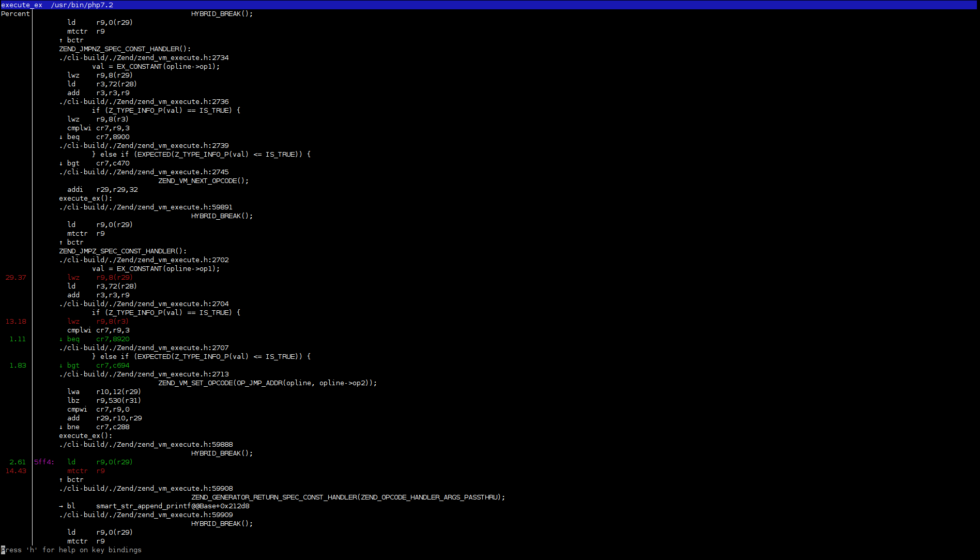Click source line zend_vm_execute.h:59891
The height and width of the screenshot is (560, 980).
[x=146, y=207]
